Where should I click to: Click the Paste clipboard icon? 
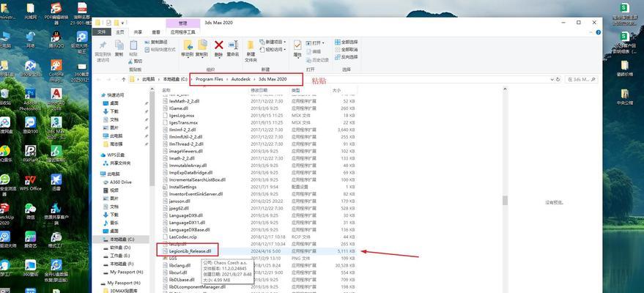pos(133,45)
